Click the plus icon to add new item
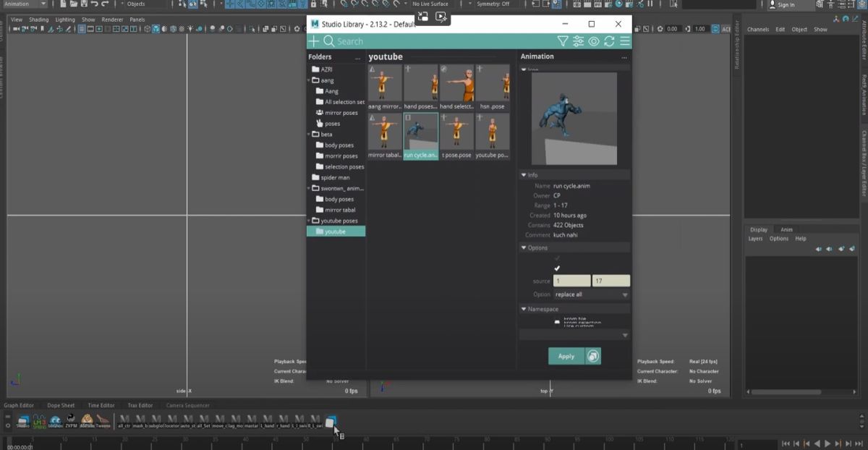 click(x=314, y=41)
